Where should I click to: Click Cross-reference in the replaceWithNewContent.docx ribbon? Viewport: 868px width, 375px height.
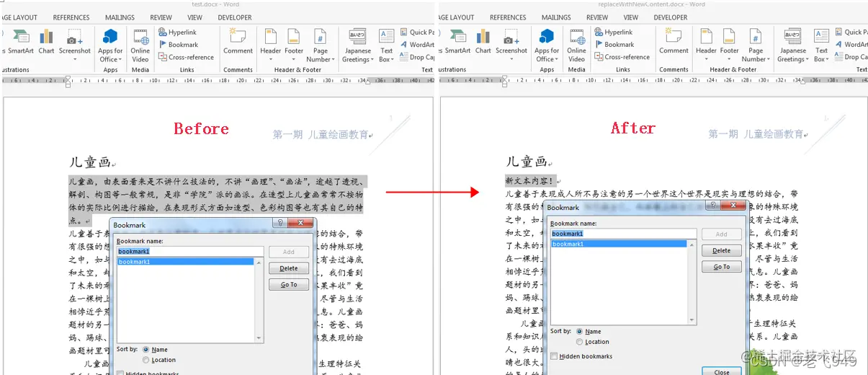tap(622, 57)
